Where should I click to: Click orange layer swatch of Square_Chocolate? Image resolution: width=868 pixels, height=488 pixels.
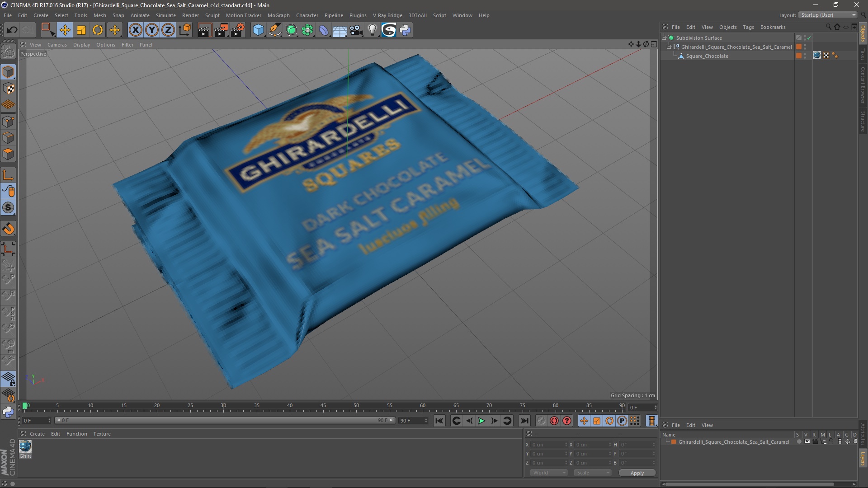[799, 56]
